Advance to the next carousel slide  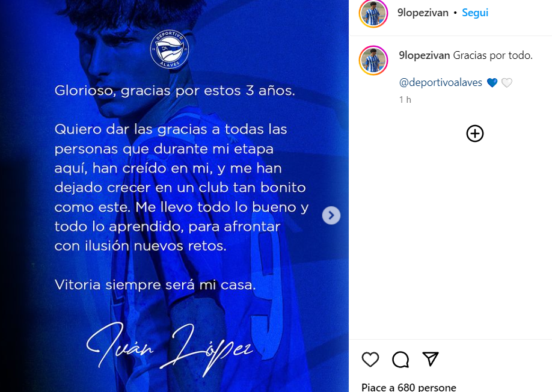(331, 215)
